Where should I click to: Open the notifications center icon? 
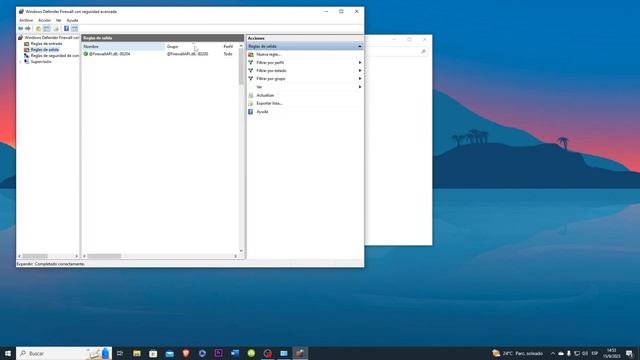629,353
